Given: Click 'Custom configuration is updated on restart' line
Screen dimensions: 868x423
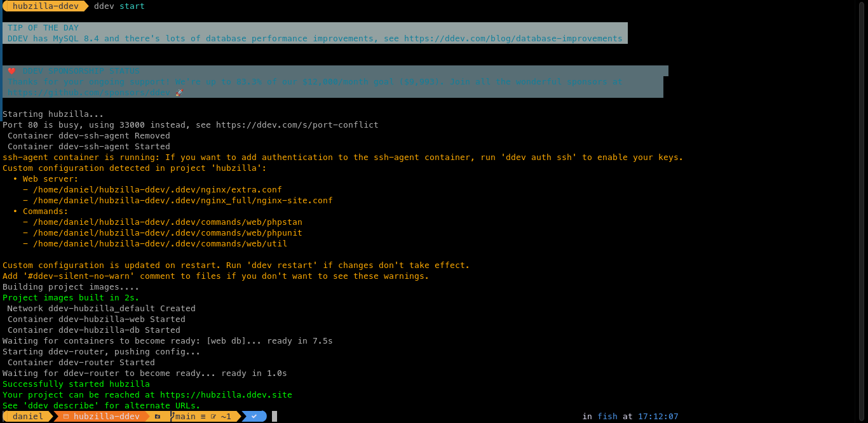Looking at the screenshot, I should click(236, 265).
